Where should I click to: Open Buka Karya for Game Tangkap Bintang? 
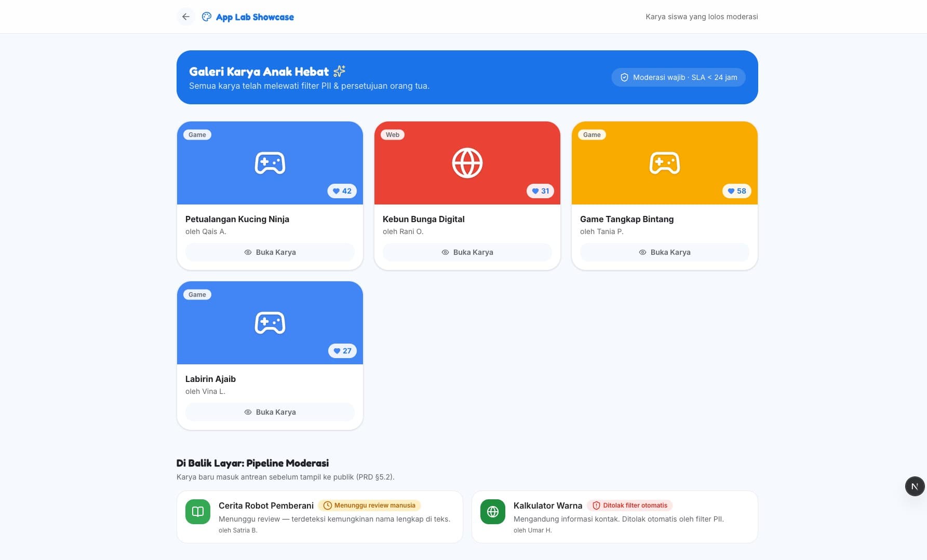(665, 252)
